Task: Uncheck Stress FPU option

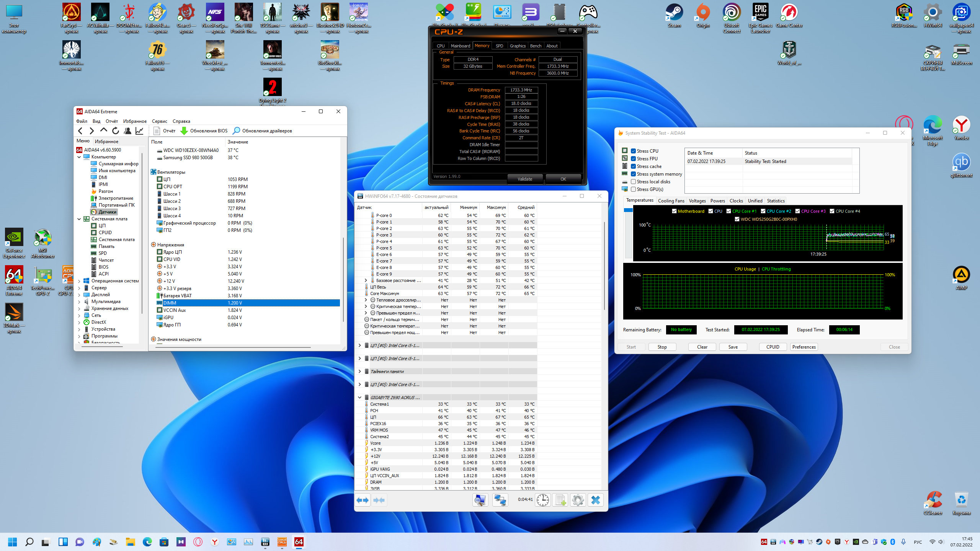Action: 634,159
